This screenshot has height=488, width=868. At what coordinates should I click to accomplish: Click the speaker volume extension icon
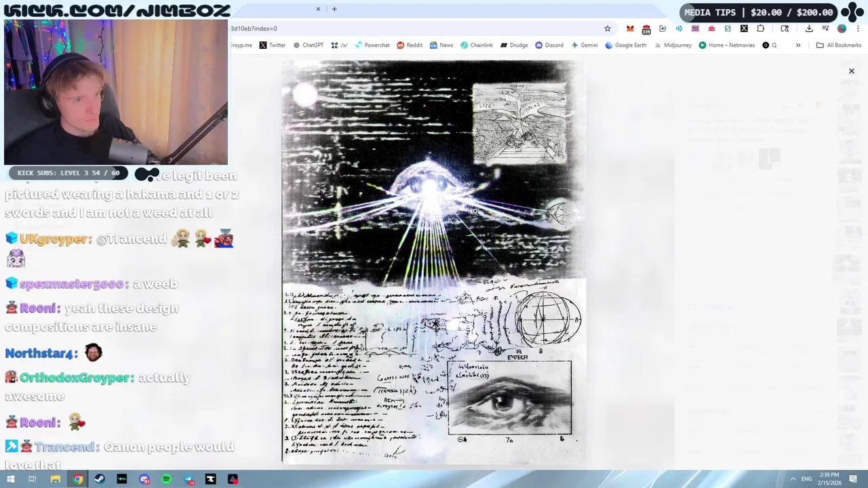point(663,28)
